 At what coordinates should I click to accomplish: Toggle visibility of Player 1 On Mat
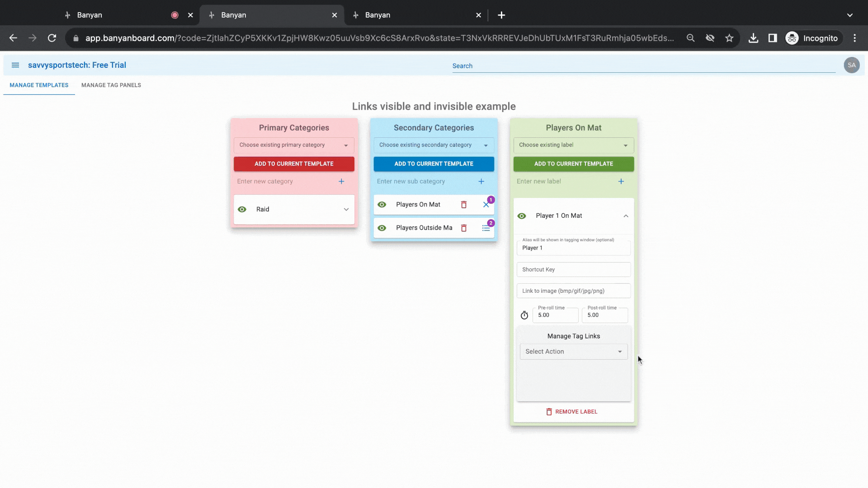point(521,216)
